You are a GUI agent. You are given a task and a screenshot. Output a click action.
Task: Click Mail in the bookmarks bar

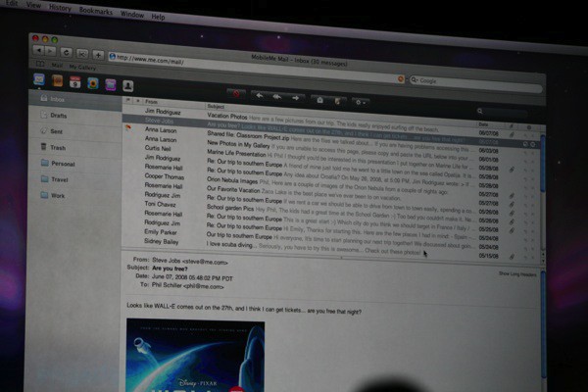click(57, 66)
